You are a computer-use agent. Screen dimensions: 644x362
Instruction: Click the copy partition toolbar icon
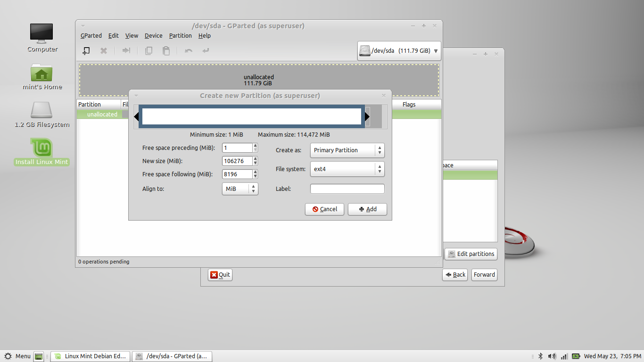[149, 50]
